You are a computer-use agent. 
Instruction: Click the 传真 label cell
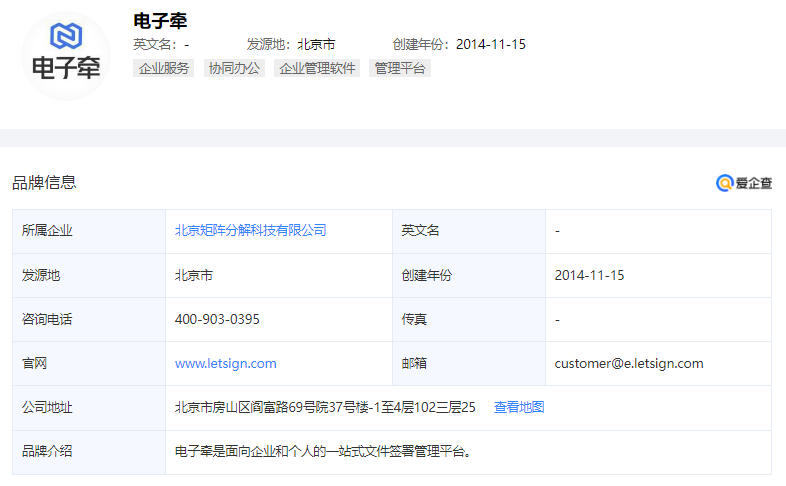pyautogui.click(x=469, y=319)
